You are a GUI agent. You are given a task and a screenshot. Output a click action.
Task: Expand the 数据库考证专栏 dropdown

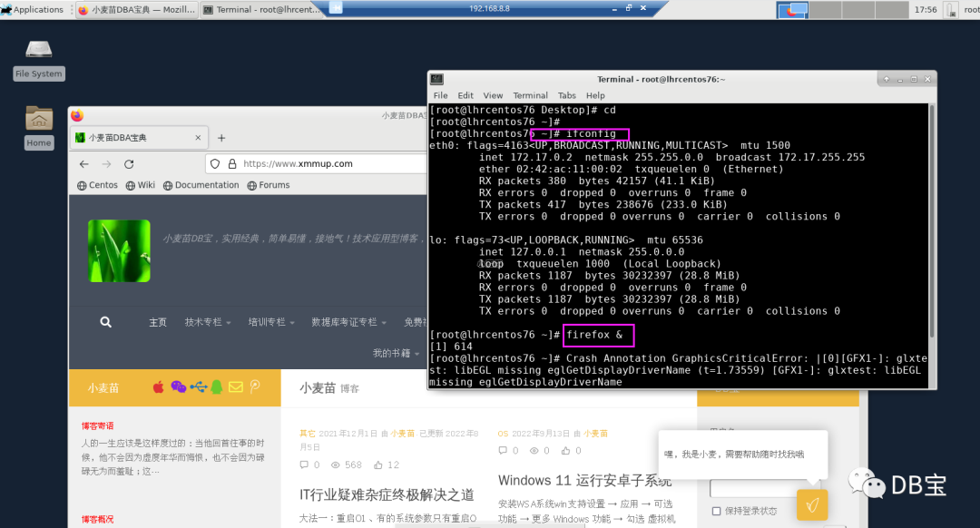tap(348, 322)
